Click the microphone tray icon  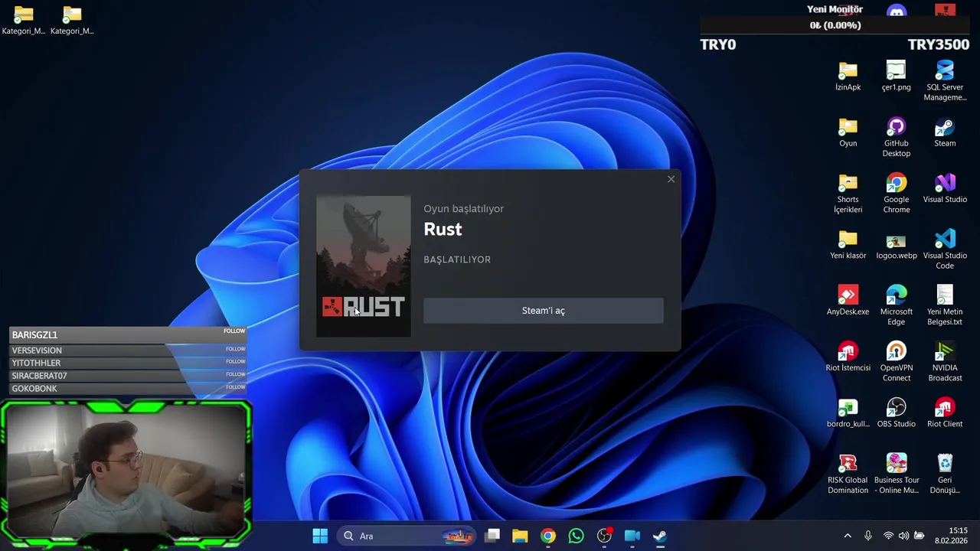click(867, 536)
